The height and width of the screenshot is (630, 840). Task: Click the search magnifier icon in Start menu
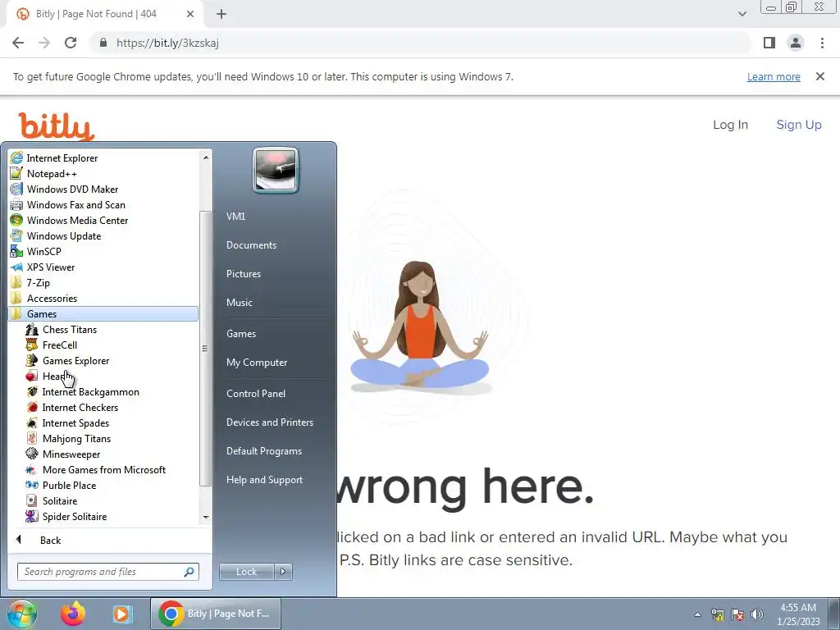click(189, 572)
